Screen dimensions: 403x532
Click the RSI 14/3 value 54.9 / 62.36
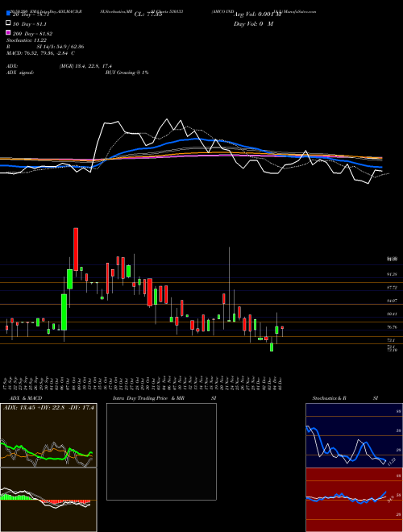(x=60, y=47)
